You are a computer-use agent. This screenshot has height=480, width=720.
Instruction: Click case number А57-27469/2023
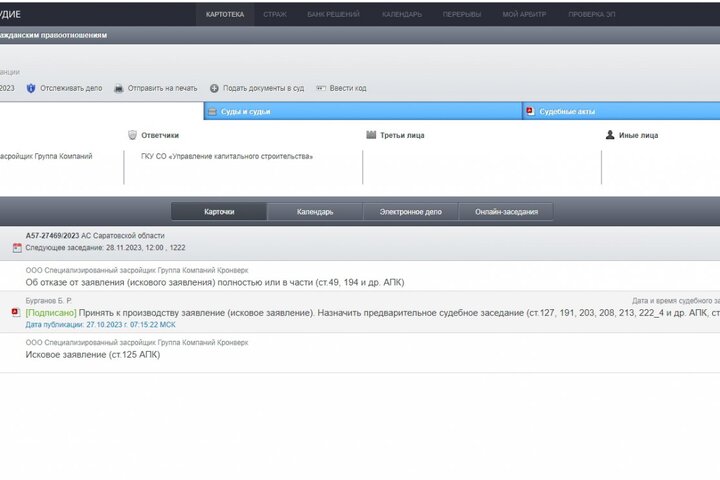pyautogui.click(x=52, y=236)
